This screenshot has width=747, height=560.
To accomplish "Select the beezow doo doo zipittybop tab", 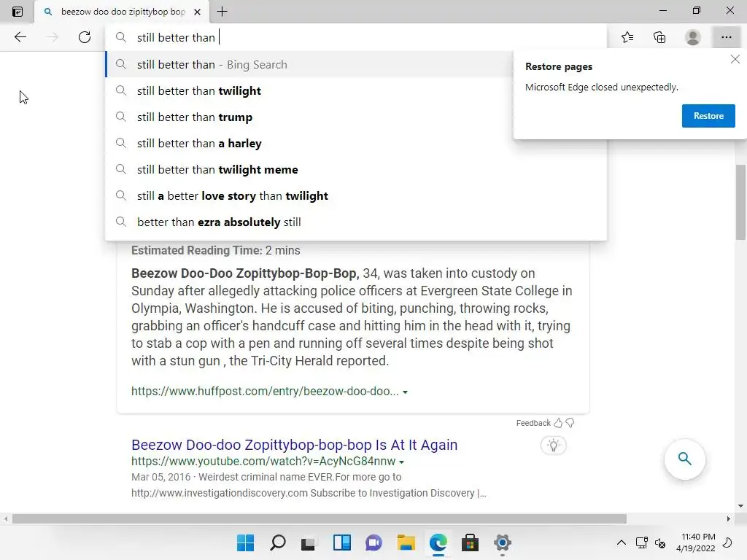I will (x=122, y=12).
